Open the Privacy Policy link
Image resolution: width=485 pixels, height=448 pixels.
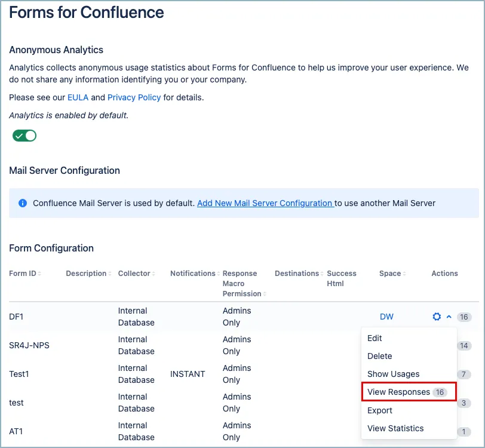(134, 97)
